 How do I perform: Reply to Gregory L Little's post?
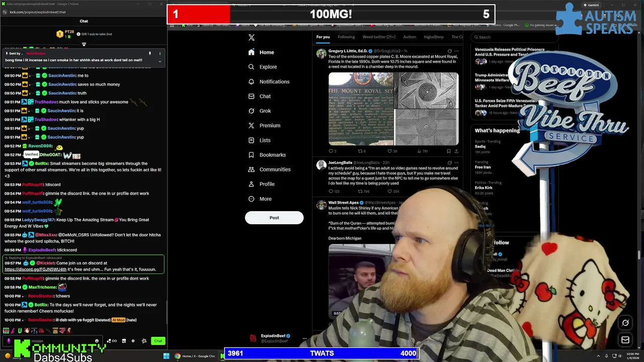[x=332, y=151]
